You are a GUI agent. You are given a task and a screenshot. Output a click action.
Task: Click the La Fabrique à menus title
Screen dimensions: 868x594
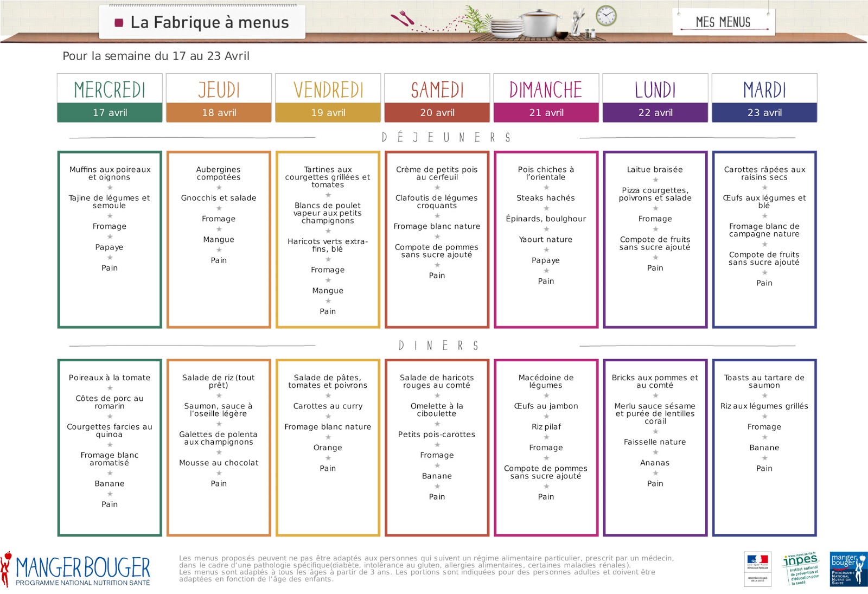[209, 22]
